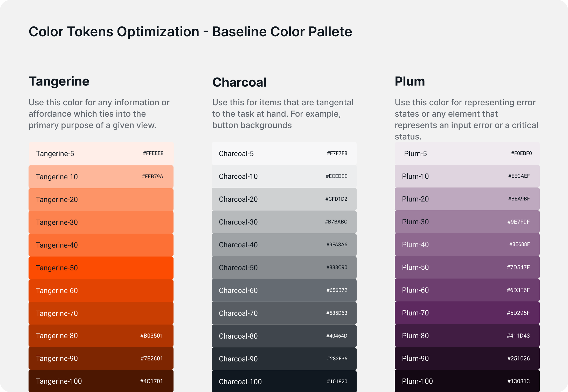
Task: Click the Tangerine section heading
Action: coord(59,81)
